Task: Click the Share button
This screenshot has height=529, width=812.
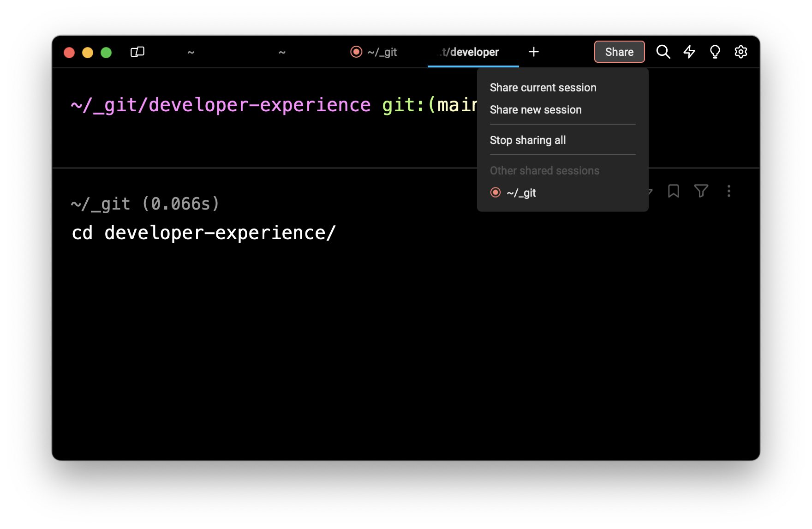Action: pyautogui.click(x=619, y=52)
